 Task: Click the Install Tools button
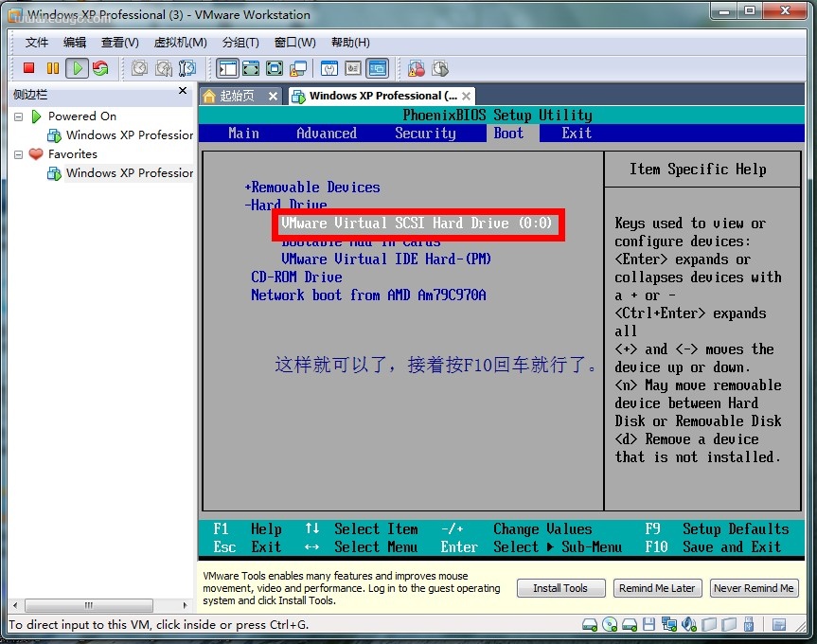(x=560, y=588)
